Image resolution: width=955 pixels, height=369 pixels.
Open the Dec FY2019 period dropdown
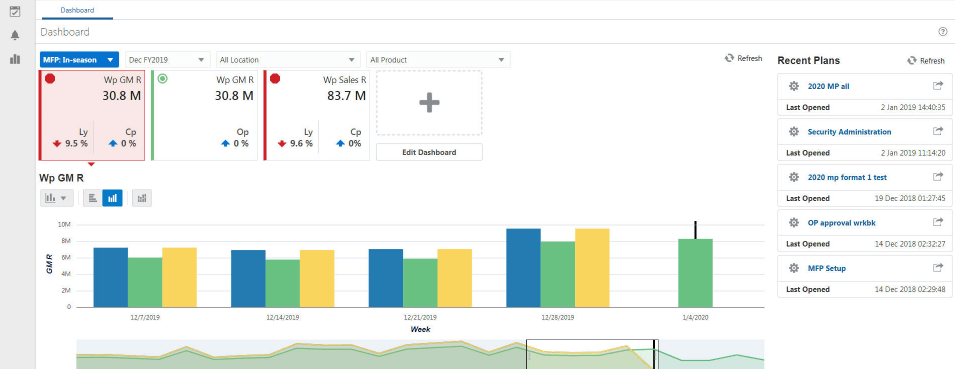click(x=167, y=60)
